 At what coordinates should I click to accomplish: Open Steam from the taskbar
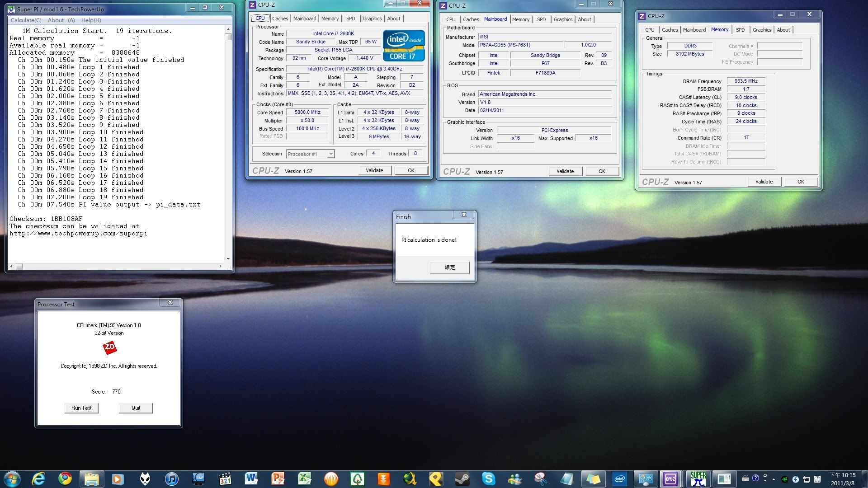pos(462,479)
